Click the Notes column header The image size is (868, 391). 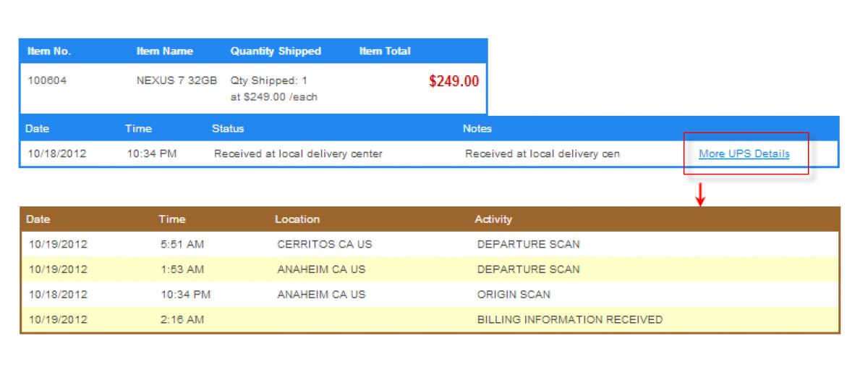point(477,129)
